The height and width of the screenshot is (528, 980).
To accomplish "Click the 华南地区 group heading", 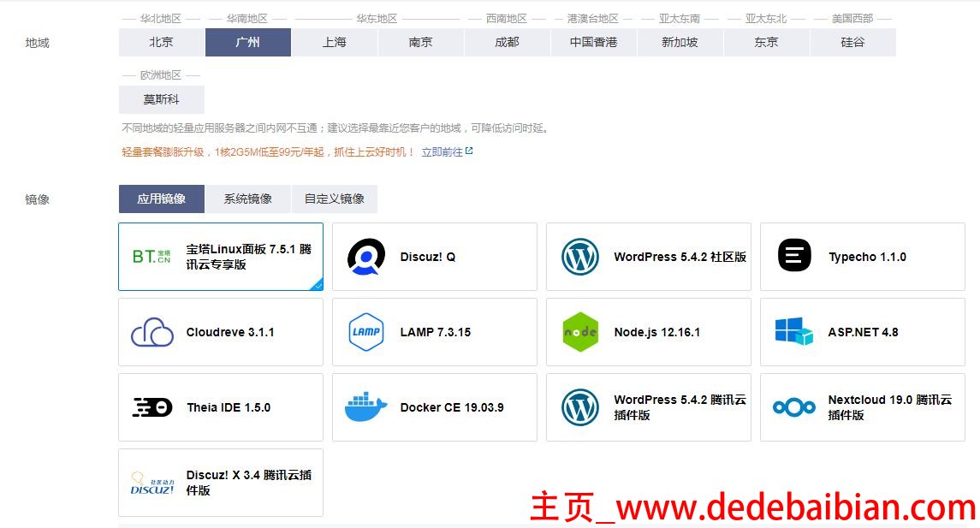I will pos(246,19).
